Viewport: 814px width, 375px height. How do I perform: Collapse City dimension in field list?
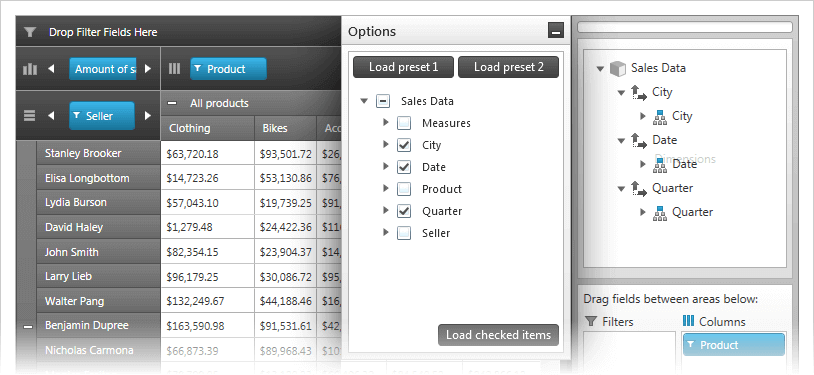coord(621,93)
